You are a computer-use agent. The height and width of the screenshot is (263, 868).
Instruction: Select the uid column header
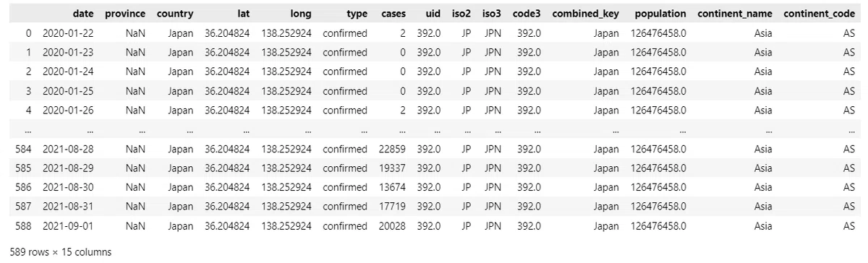point(433,14)
